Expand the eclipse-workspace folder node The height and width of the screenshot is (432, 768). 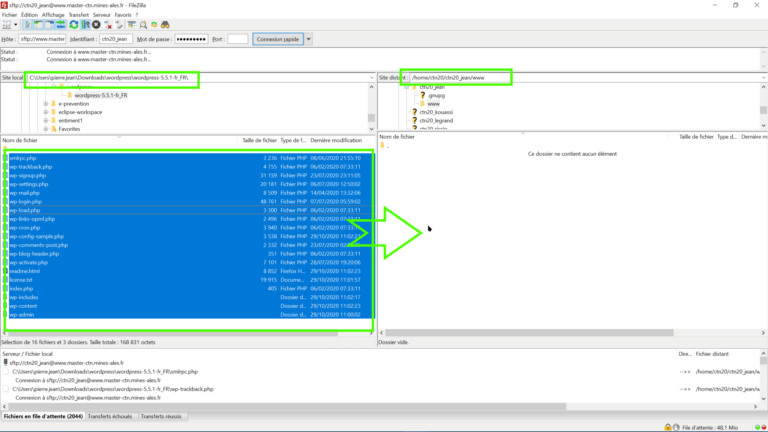[46, 112]
